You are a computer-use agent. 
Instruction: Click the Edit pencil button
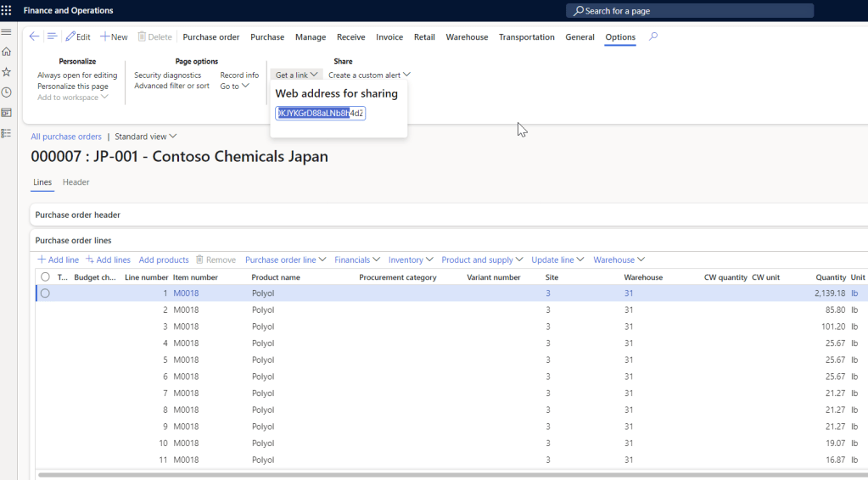78,37
